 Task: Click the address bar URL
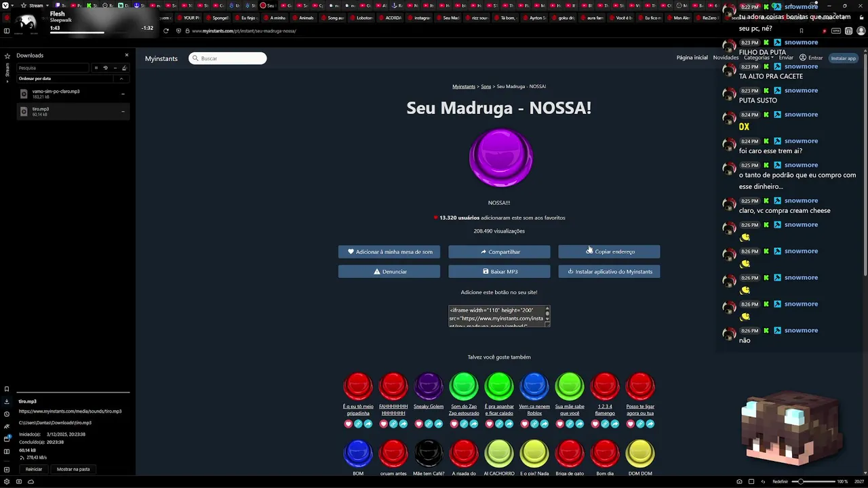tap(244, 30)
